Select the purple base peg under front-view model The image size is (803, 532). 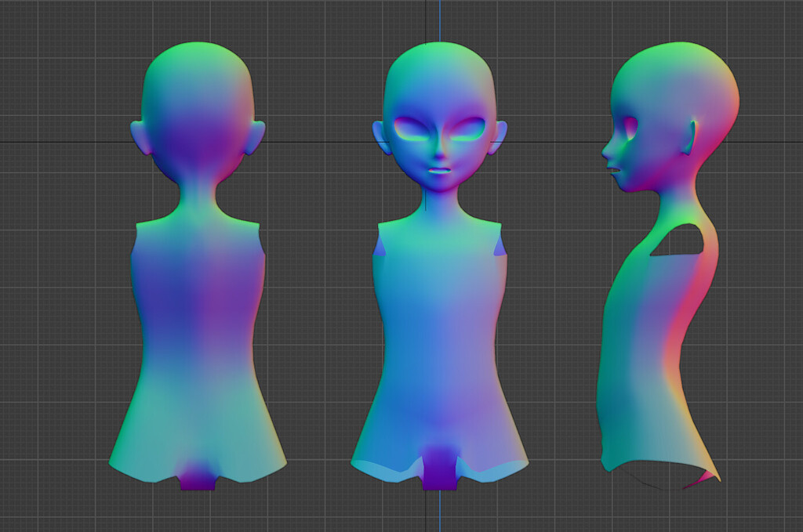[440, 468]
